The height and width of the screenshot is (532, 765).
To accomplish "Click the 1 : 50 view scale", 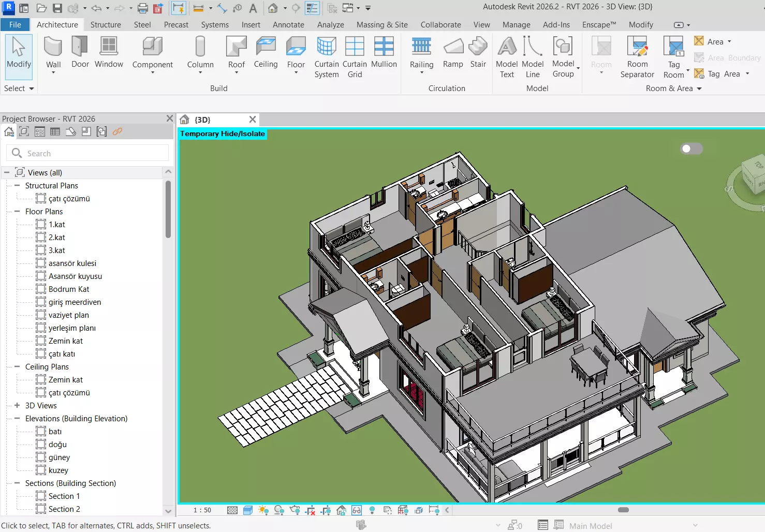I will pyautogui.click(x=202, y=510).
